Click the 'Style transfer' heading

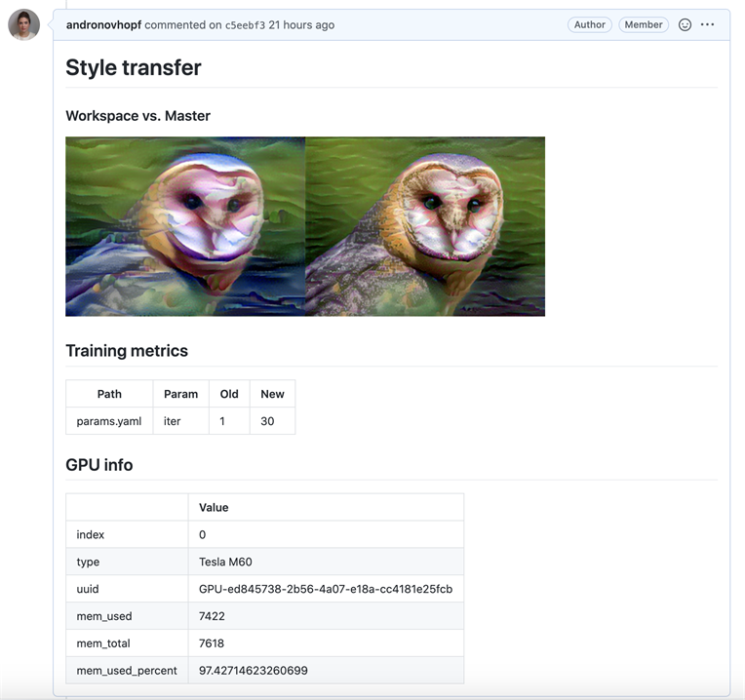click(134, 68)
